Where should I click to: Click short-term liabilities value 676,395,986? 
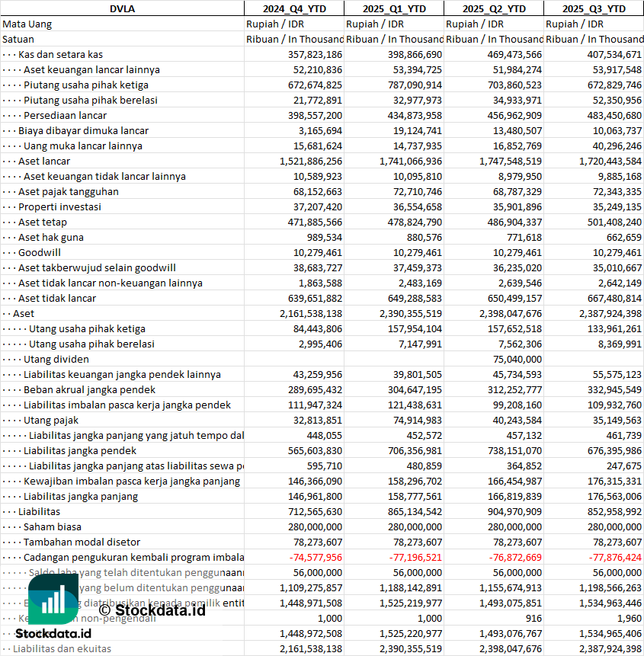pyautogui.click(x=614, y=451)
